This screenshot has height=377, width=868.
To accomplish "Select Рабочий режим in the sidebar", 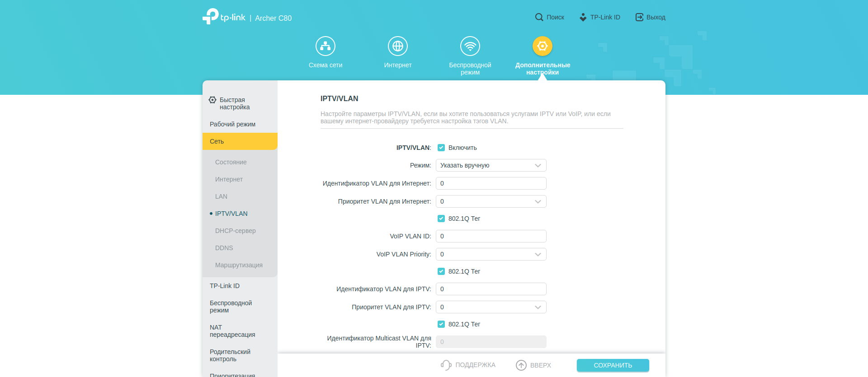I will click(x=232, y=124).
